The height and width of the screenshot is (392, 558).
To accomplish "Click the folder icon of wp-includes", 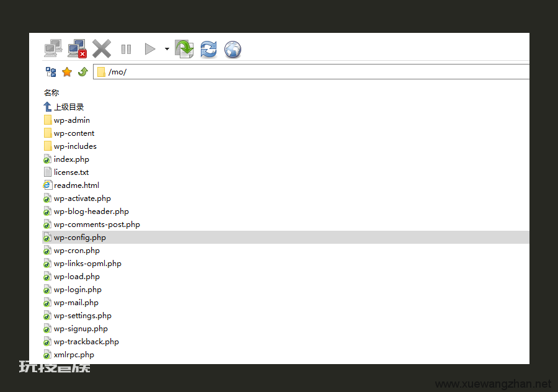I will (48, 146).
